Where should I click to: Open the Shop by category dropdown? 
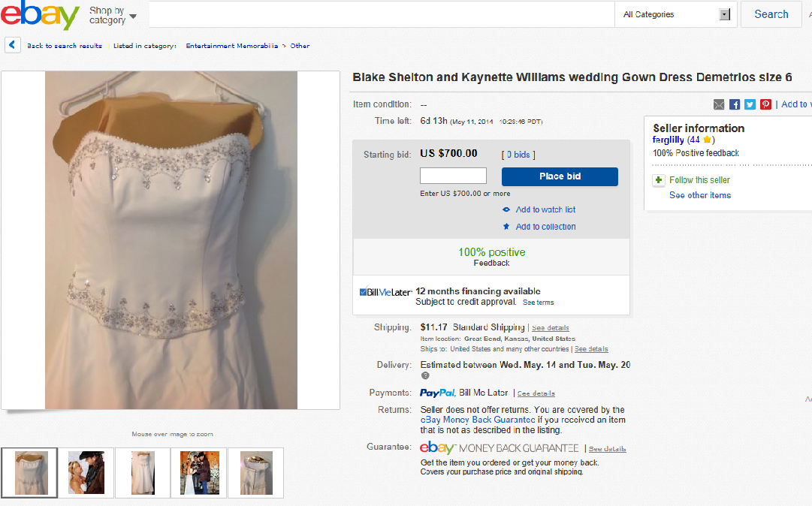click(113, 15)
